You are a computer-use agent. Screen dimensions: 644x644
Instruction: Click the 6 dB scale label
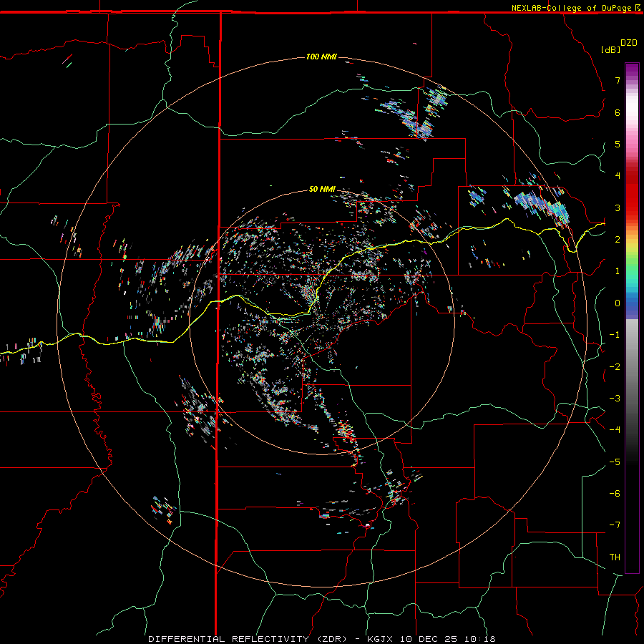(618, 112)
